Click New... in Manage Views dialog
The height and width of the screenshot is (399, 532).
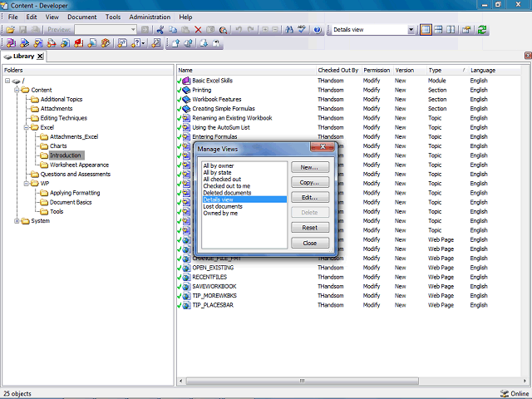310,167
